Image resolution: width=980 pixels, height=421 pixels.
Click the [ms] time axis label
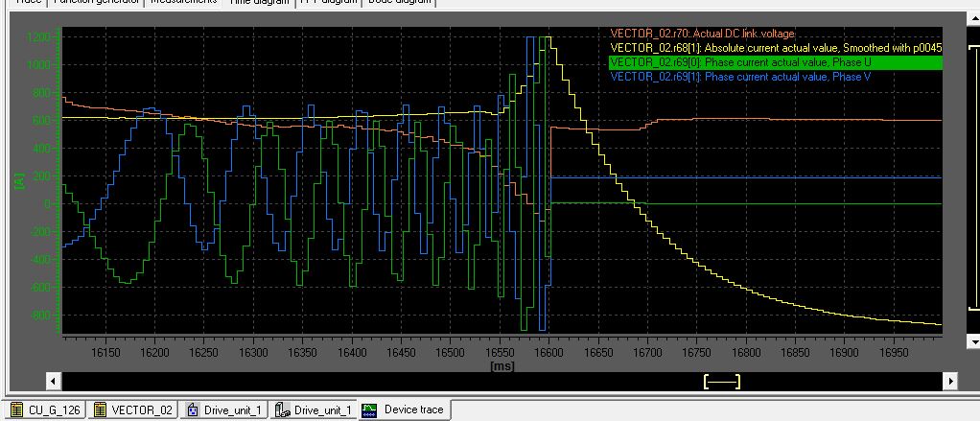[502, 366]
